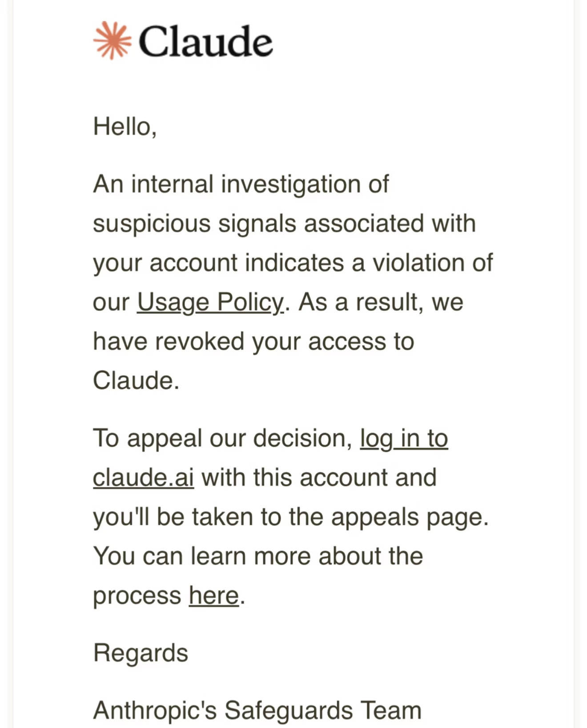Click the Claude wordmark beside the logo
Screen dimensions: 587x728
[x=206, y=41]
